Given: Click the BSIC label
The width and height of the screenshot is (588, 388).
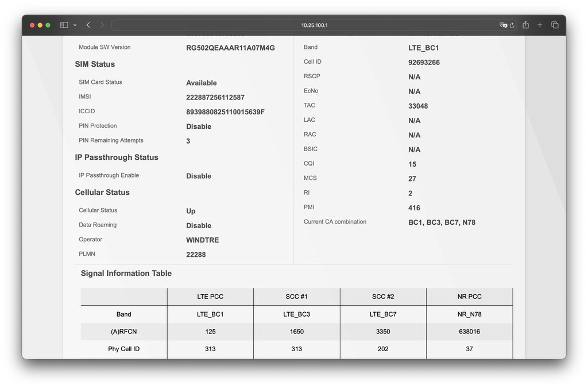Looking at the screenshot, I should pos(311,149).
